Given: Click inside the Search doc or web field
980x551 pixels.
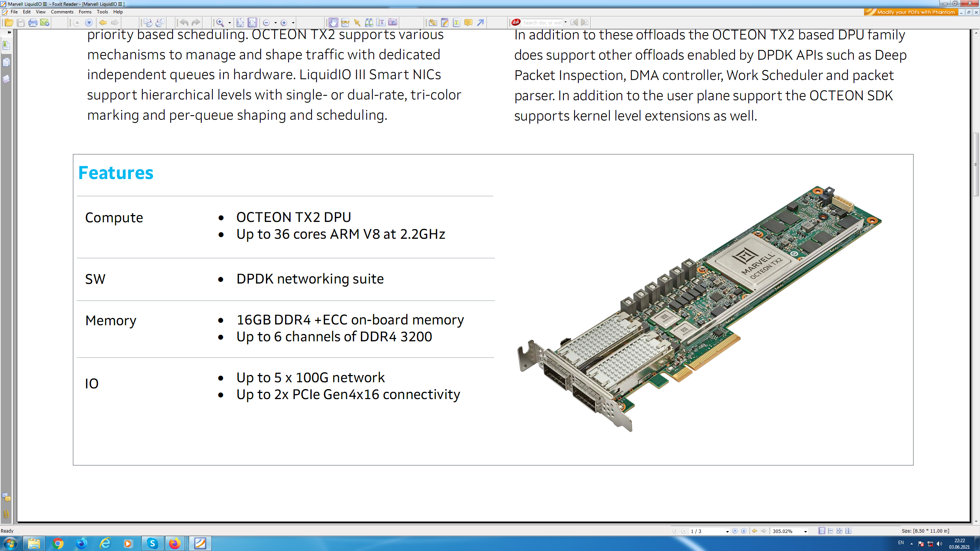Looking at the screenshot, I should 542,23.
